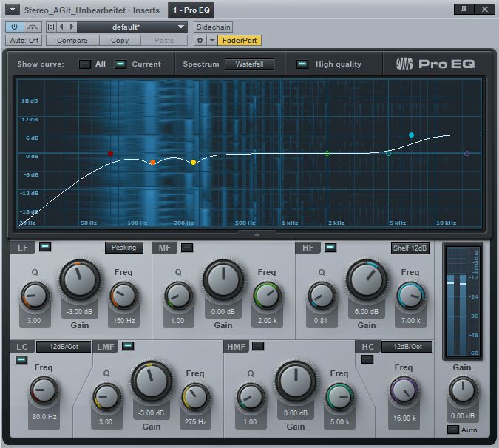499x448 pixels.
Task: Click the LC Freq knob
Action: point(44,390)
